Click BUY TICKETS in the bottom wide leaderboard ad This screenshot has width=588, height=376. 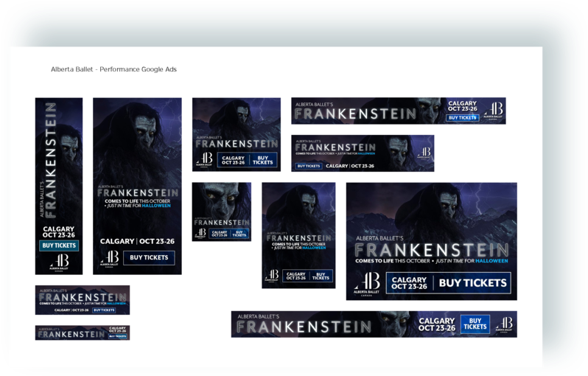(x=475, y=324)
